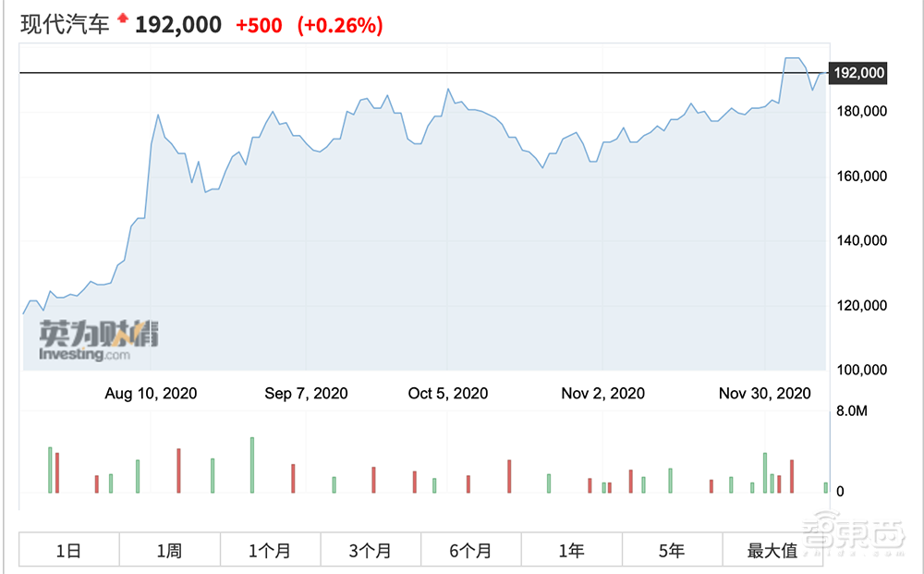Switch chart to 1年 range
This screenshot has width=924, height=574.
pyautogui.click(x=572, y=551)
